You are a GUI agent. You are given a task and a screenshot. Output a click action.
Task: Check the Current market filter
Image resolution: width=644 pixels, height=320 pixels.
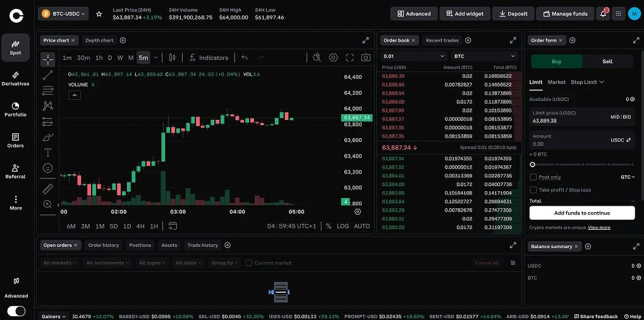click(248, 263)
